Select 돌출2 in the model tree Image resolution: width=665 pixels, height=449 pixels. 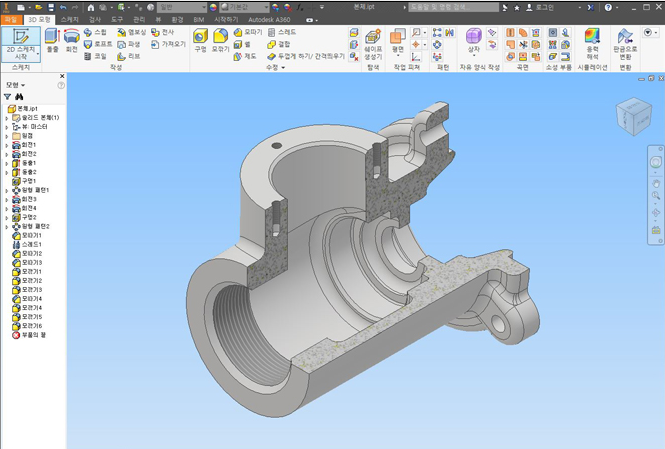pyautogui.click(x=25, y=172)
